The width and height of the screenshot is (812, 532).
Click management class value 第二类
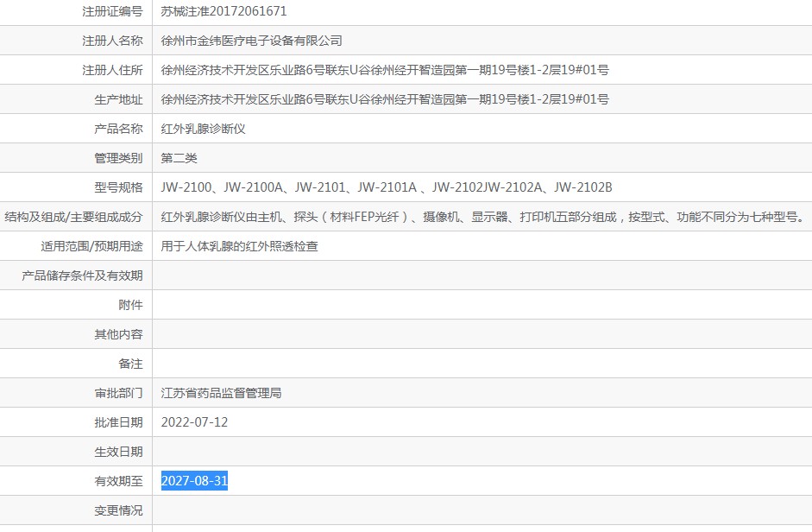pos(179,158)
